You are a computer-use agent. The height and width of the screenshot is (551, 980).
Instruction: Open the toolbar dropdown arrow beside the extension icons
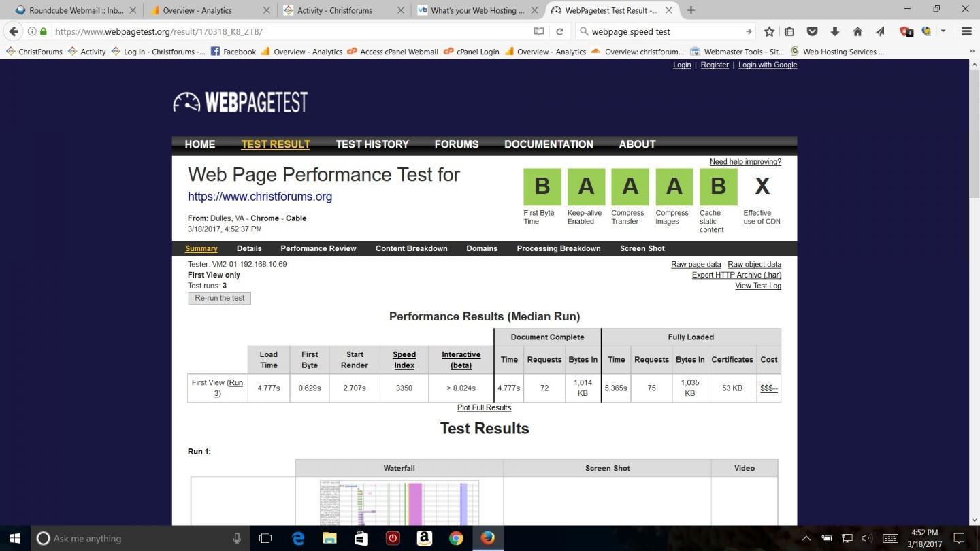pyautogui.click(x=943, y=31)
